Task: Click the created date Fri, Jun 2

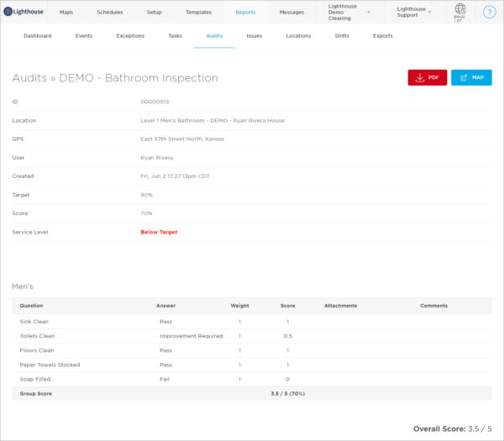Action: [x=175, y=176]
